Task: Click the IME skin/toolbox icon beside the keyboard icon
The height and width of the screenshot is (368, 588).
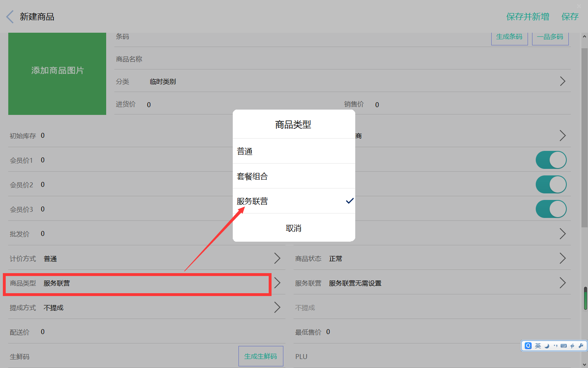Action: (x=572, y=346)
